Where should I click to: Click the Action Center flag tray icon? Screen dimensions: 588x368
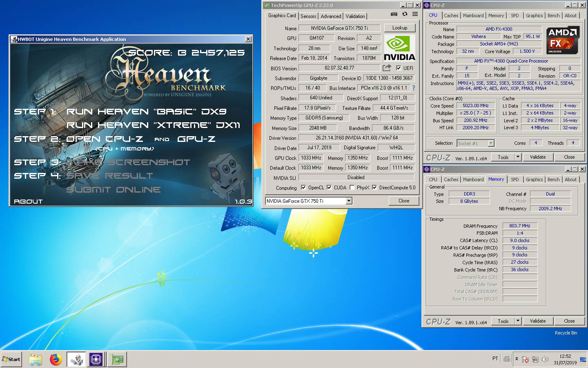click(526, 359)
